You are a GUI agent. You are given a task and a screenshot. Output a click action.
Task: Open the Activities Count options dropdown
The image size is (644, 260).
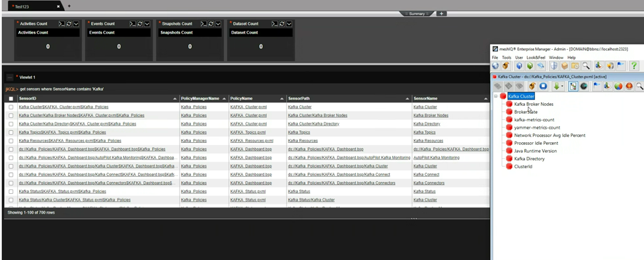[76, 24]
